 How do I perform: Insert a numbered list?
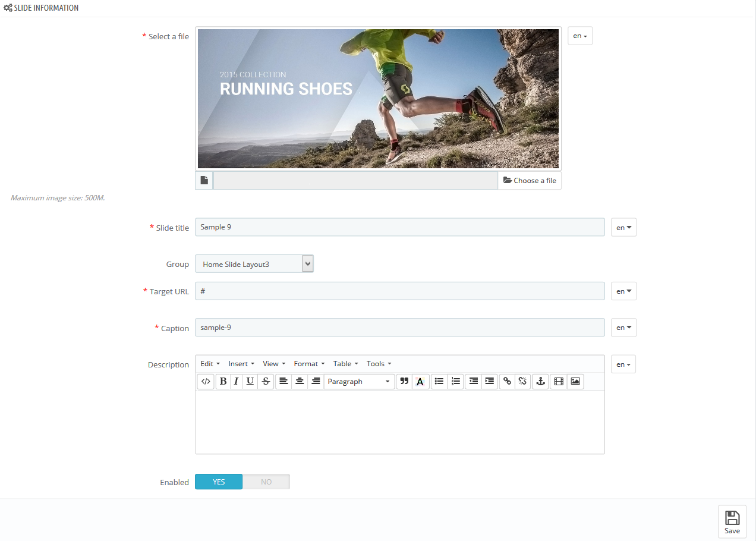pos(456,382)
